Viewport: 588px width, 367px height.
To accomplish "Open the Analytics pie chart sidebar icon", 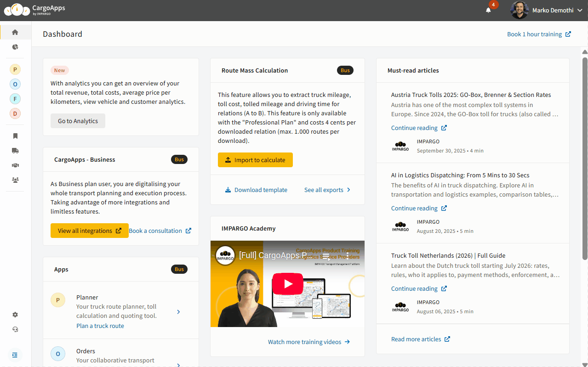I will (x=15, y=47).
